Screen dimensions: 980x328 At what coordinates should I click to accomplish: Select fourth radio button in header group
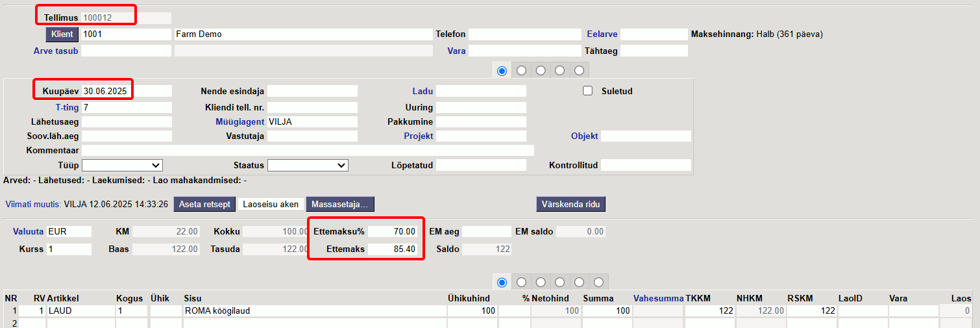click(560, 70)
